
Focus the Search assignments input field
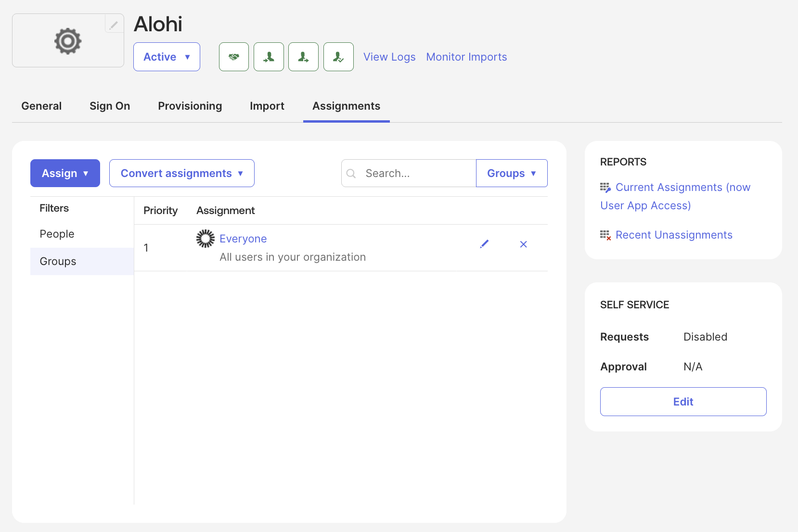(x=409, y=173)
